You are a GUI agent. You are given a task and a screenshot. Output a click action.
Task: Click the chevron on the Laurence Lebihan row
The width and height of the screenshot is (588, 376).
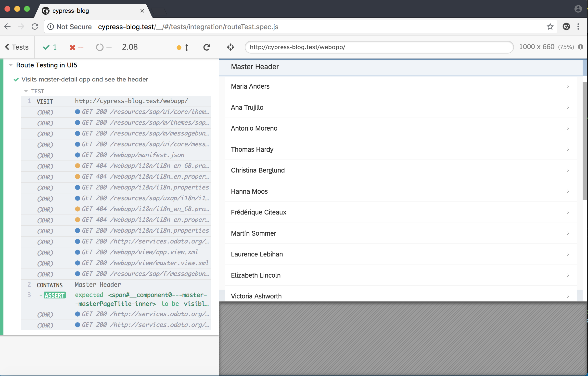click(568, 254)
